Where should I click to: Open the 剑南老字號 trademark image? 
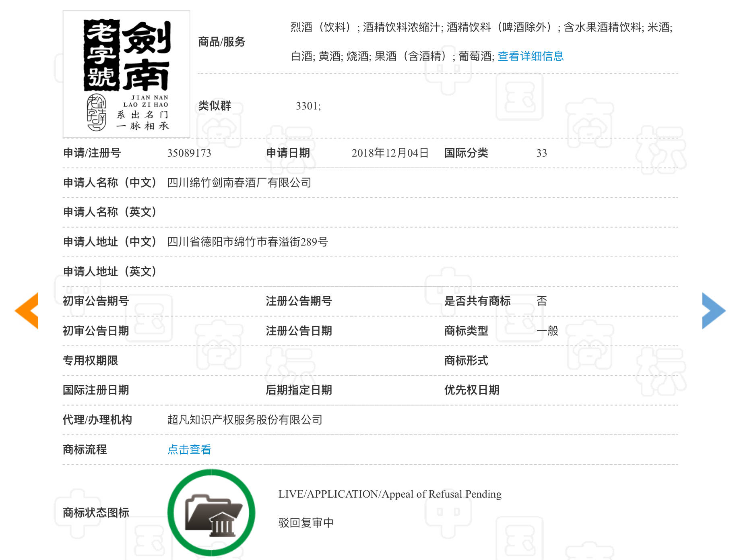pyautogui.click(x=126, y=74)
